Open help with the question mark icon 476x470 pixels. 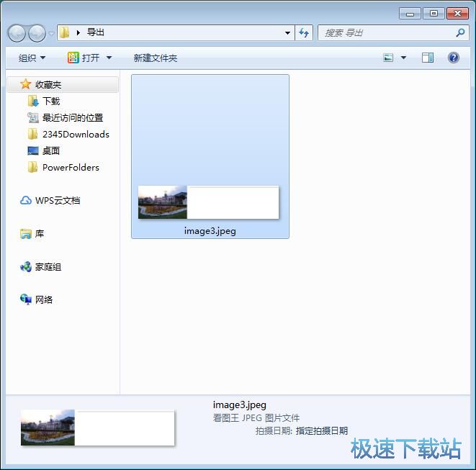coord(453,58)
